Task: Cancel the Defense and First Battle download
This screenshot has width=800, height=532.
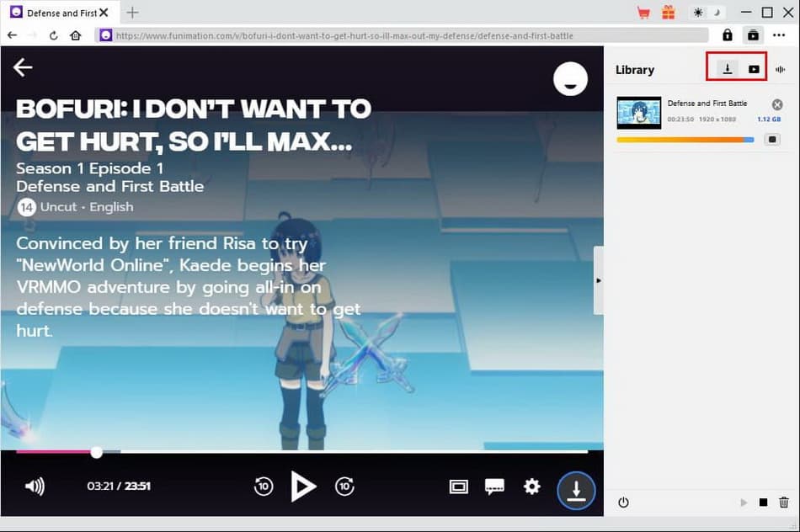Action: (777, 104)
